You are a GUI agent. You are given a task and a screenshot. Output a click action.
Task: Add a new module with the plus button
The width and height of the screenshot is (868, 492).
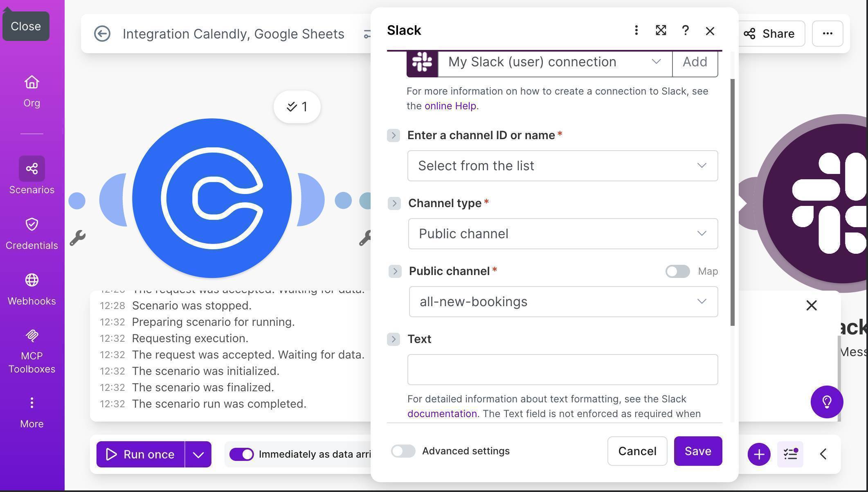pos(758,454)
